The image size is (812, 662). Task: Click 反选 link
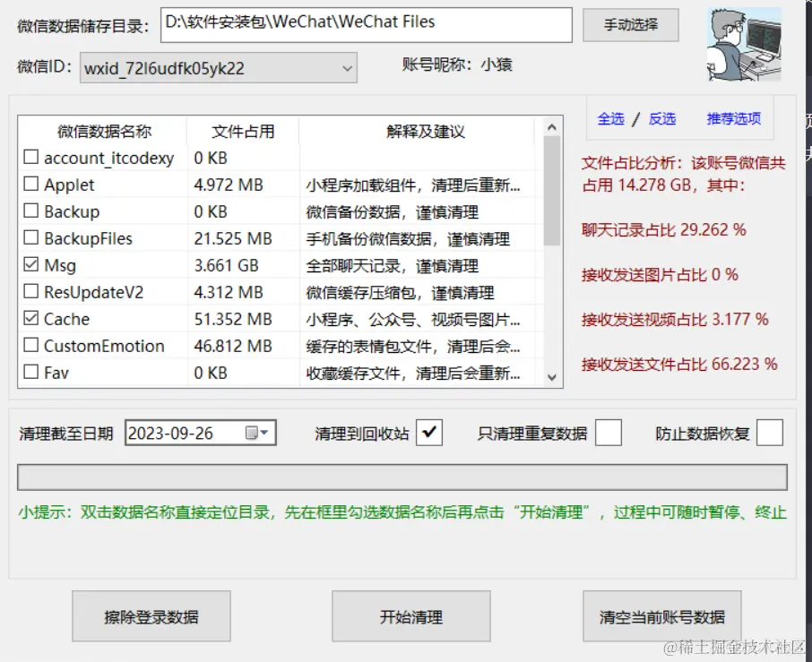coord(661,118)
